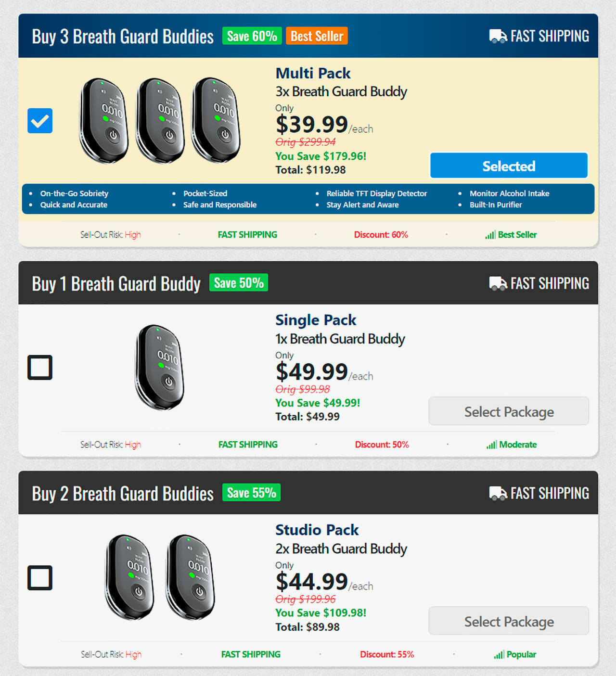Click the single breathalyzer product image
The height and width of the screenshot is (676, 616).
coord(159,367)
